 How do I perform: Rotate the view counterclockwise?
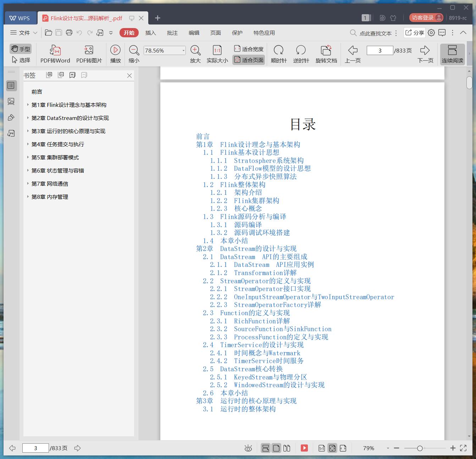click(x=301, y=54)
